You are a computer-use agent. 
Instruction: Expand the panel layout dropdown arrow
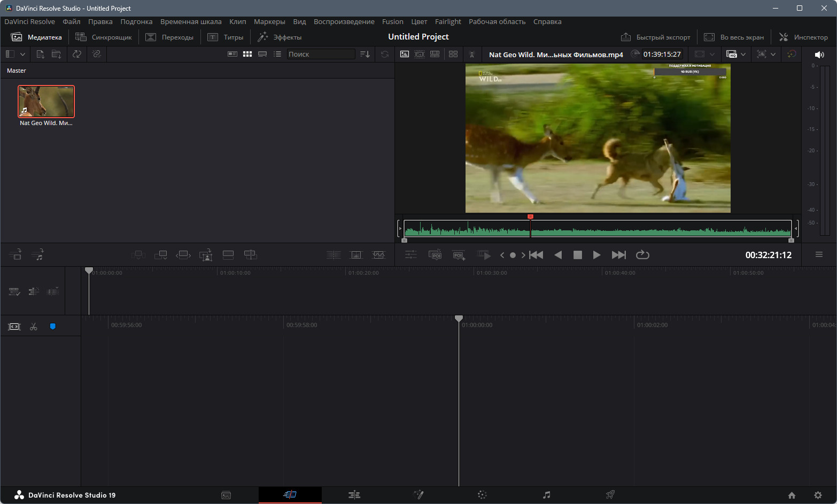pyautogui.click(x=22, y=54)
